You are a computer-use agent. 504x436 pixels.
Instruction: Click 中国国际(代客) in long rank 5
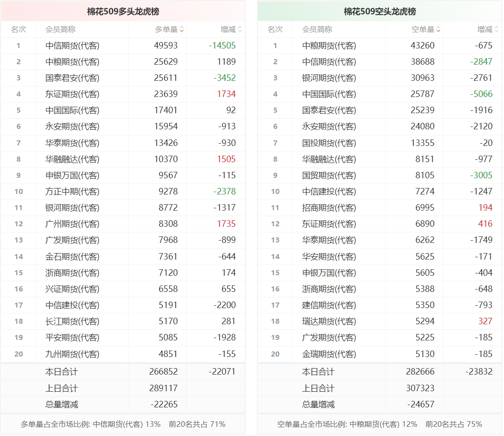72,110
